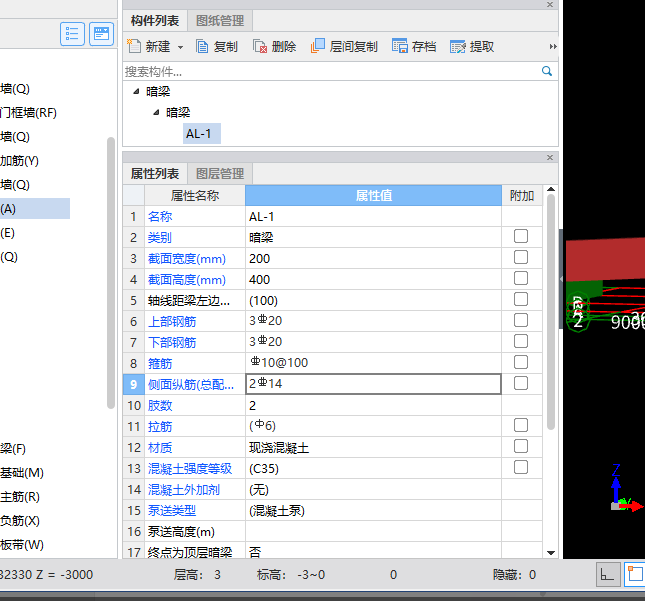The height and width of the screenshot is (601, 645).
Task: Check the 附加 box for 侧面纵筋 row
Action: (x=521, y=383)
